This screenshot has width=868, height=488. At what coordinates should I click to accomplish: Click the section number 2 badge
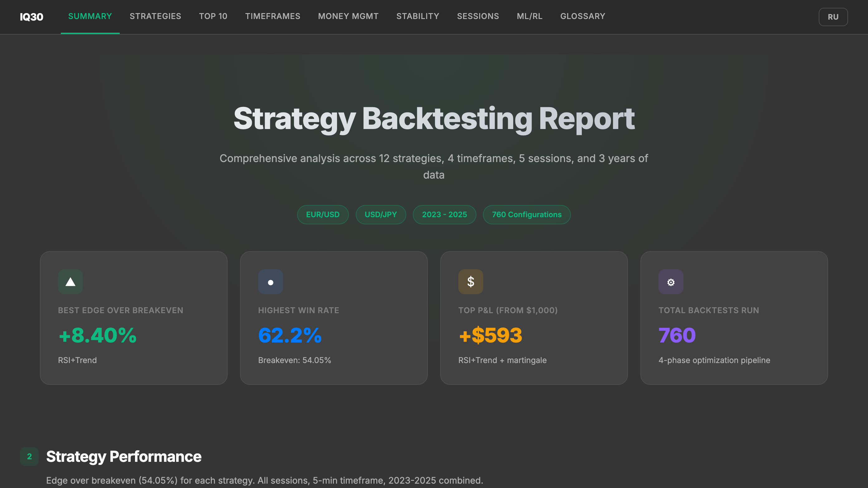point(29,456)
